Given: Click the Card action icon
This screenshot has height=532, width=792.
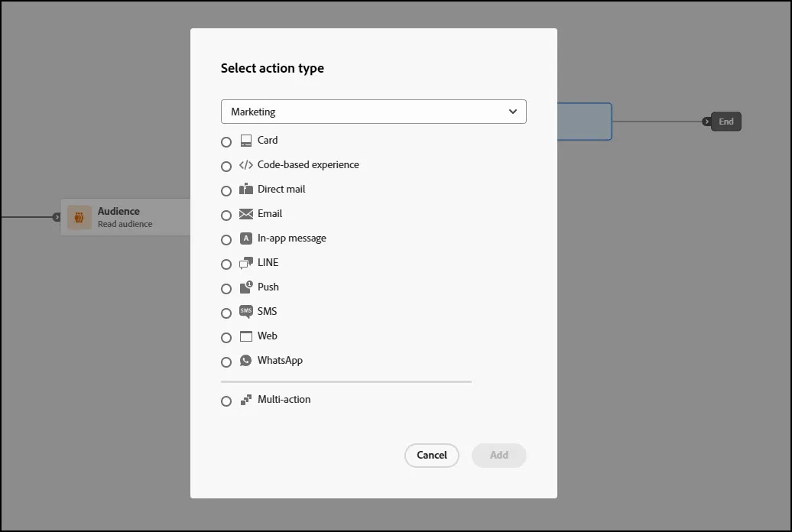Looking at the screenshot, I should point(246,141).
